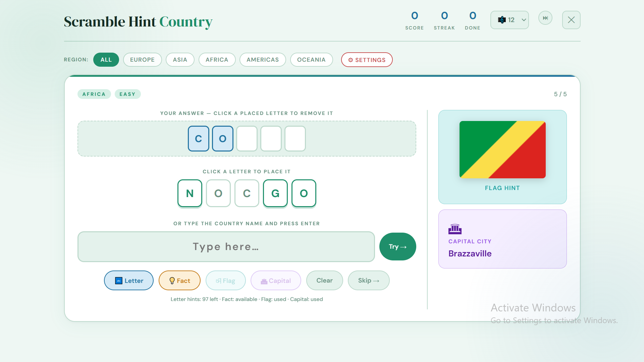Clear the placed answer letters
Viewport: 644px width, 362px height.
(325, 281)
